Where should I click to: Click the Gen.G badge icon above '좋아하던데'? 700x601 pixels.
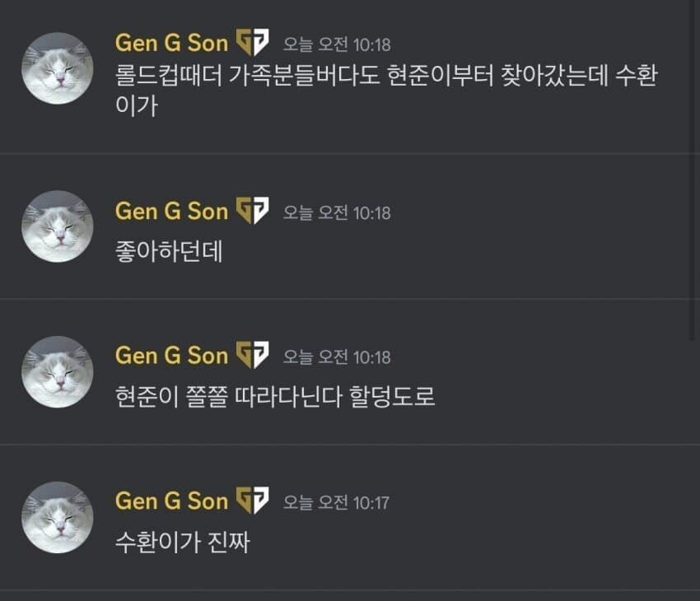click(x=252, y=211)
